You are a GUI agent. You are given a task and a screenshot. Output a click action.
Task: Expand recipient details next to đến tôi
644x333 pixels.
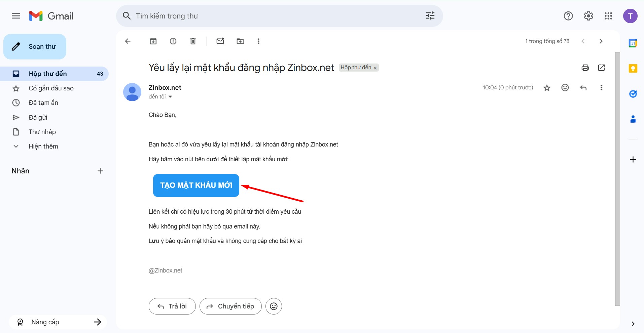point(170,97)
